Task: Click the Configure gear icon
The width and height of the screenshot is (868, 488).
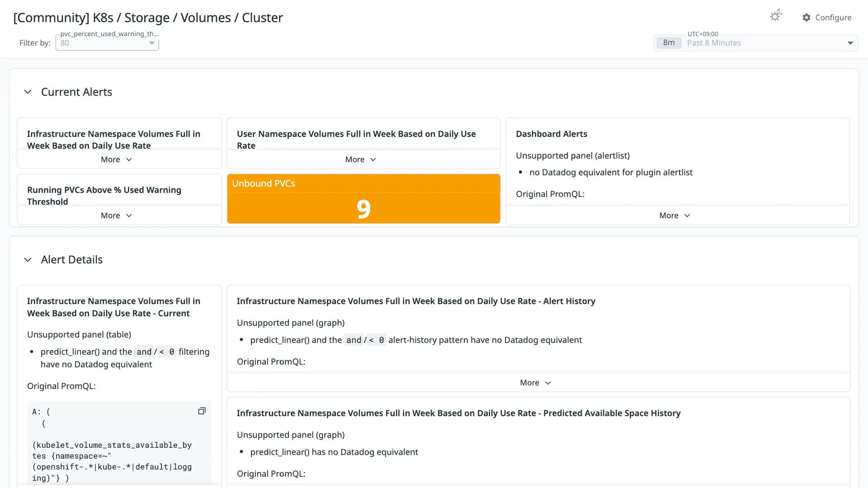Action: 806,18
